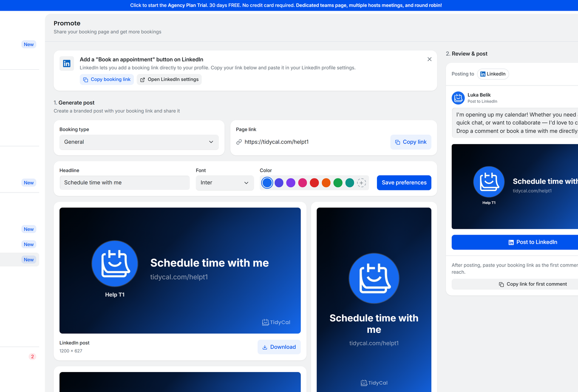This screenshot has height=392, width=578.
Task: Click Post to LinkedIn button
Action: pyautogui.click(x=515, y=242)
